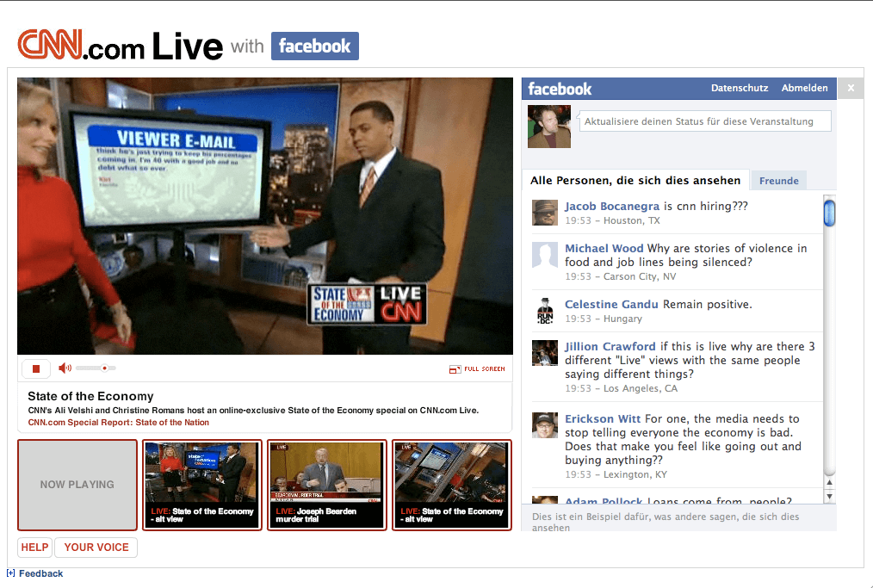Click the facebook logo in the panel bar

coord(560,89)
